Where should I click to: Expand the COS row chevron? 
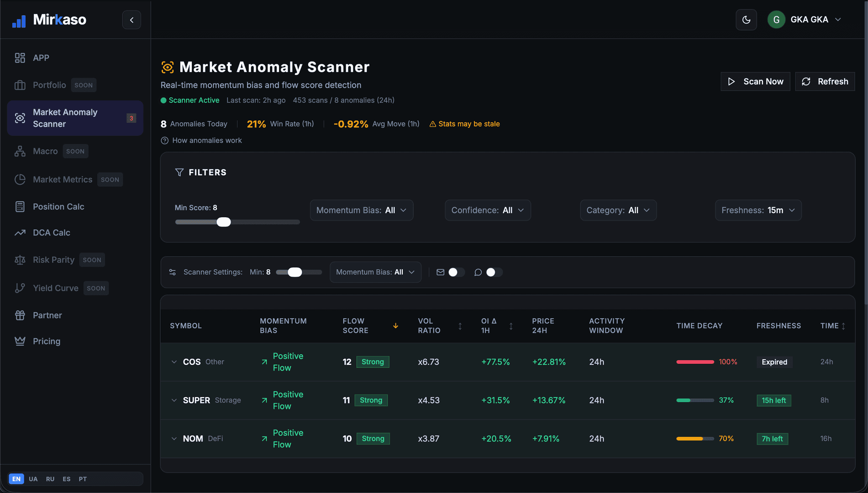click(x=174, y=362)
